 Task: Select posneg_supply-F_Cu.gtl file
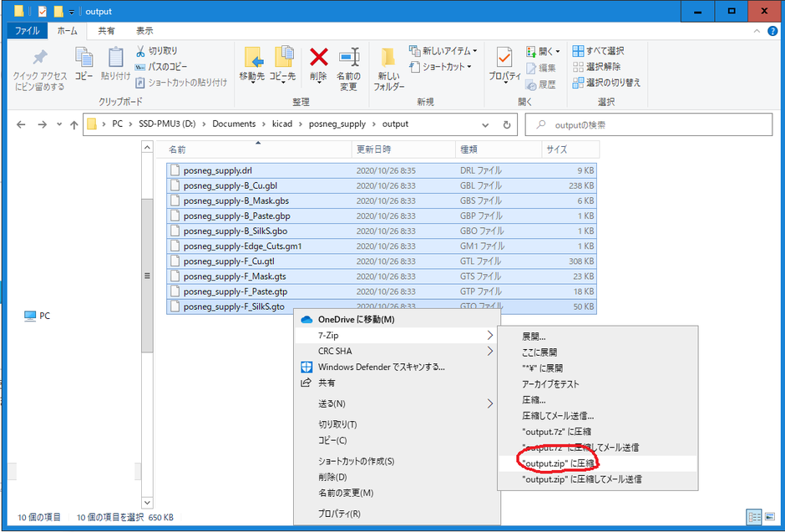[x=381, y=261]
